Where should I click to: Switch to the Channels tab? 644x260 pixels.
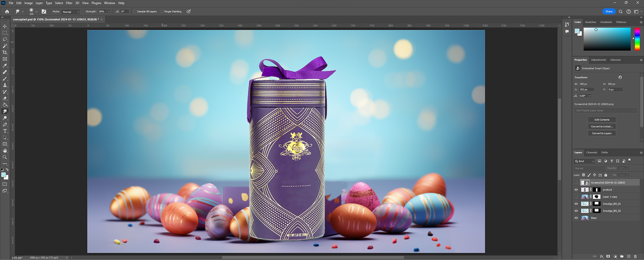(592, 153)
